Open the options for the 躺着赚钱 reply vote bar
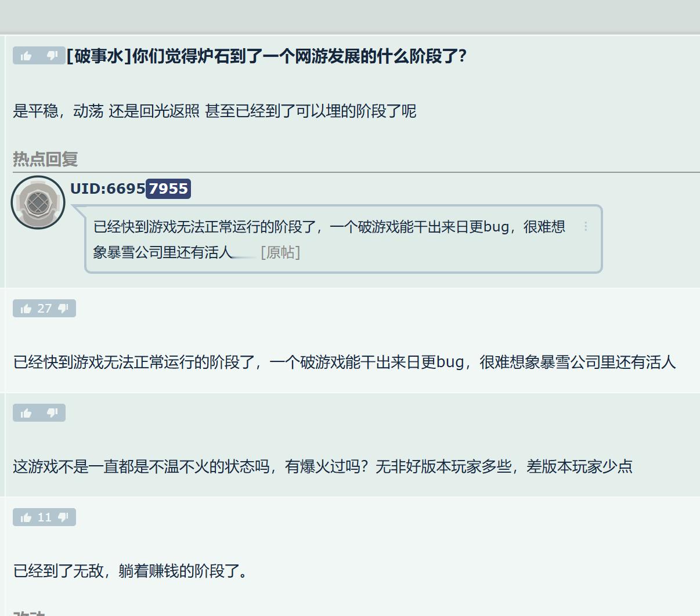The height and width of the screenshot is (616, 700). 45,517
